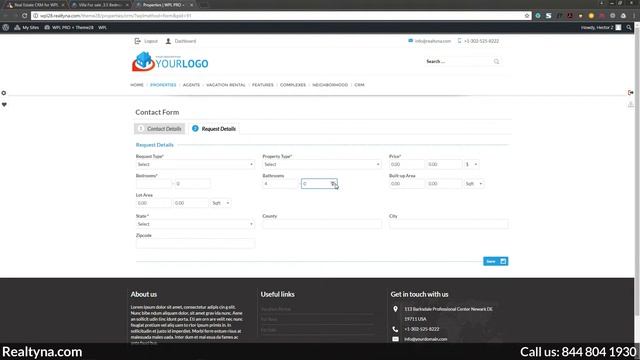The image size is (640, 360).
Task: Click the Logout link
Action: click(x=146, y=41)
